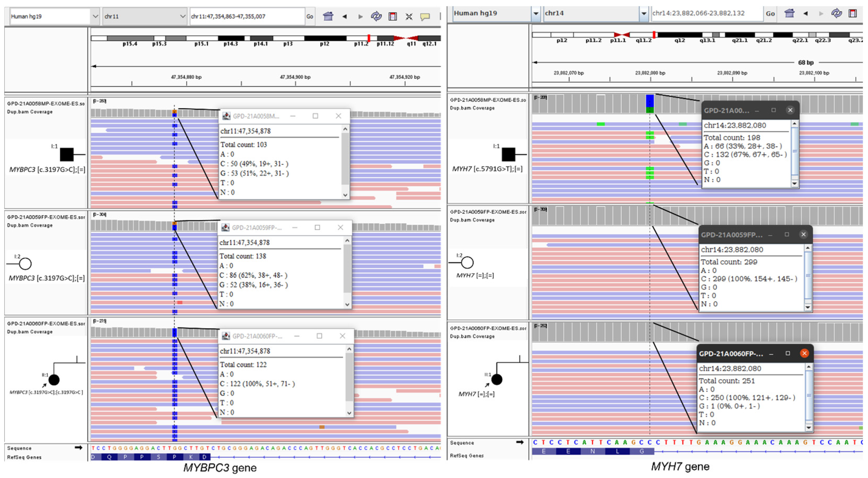The image size is (868, 478).
Task: Click region of interest icon in left toolbar
Action: coord(393,16)
